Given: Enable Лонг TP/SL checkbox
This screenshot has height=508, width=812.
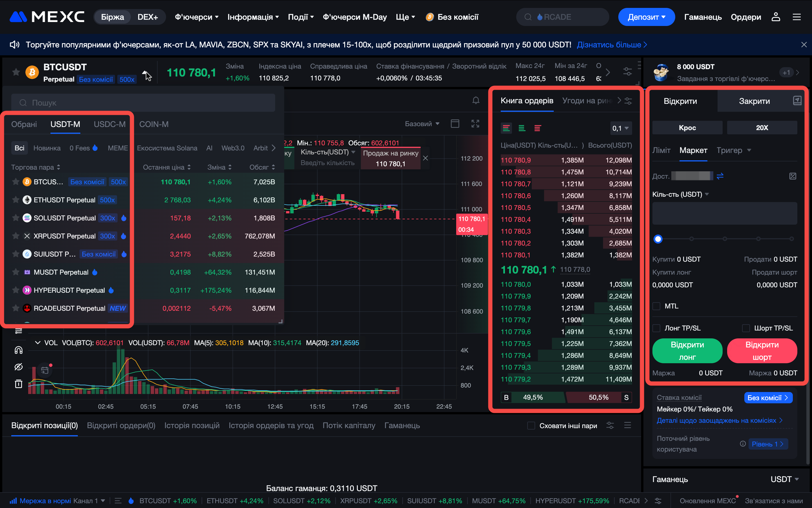Looking at the screenshot, I should coord(656,328).
